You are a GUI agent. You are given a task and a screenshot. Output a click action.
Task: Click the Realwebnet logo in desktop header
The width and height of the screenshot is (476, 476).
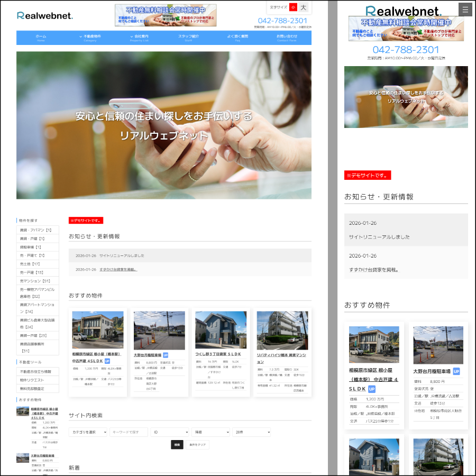[x=45, y=15]
